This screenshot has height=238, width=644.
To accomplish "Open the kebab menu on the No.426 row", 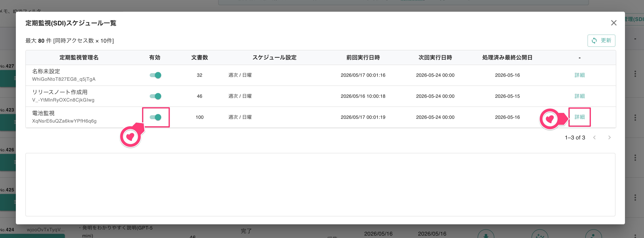I will point(635,158).
